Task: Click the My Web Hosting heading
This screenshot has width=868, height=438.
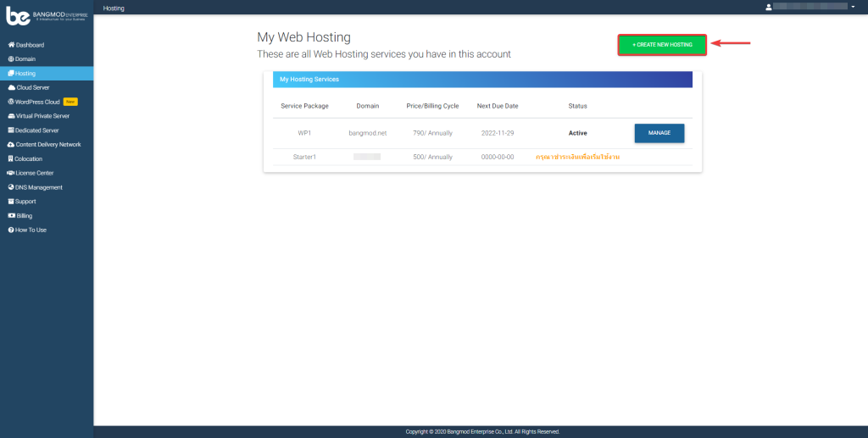Action: 304,37
